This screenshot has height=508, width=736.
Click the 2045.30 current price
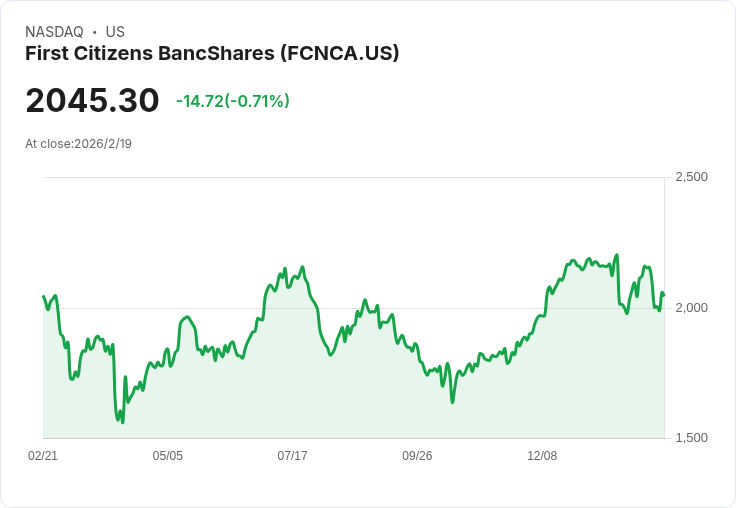pos(92,101)
